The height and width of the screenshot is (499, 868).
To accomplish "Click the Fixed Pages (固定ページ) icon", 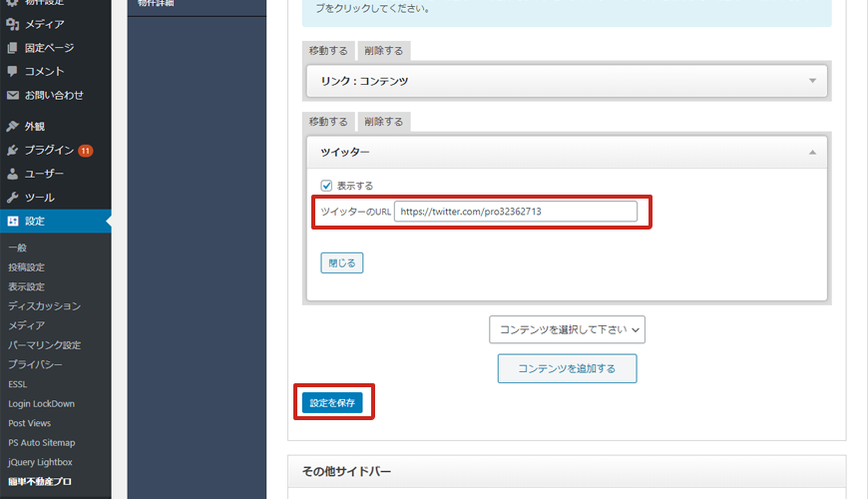I will click(x=12, y=48).
